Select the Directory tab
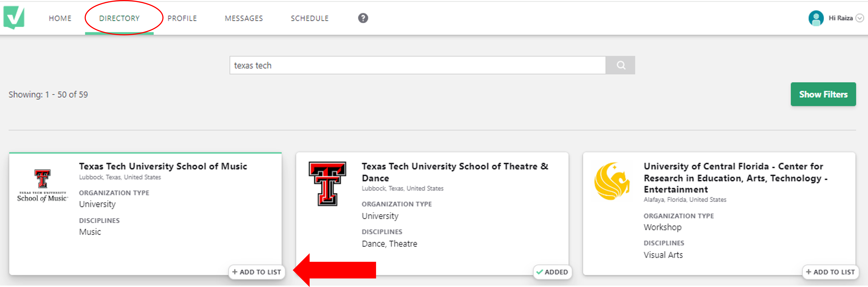This screenshot has width=868, height=287. coord(119,19)
